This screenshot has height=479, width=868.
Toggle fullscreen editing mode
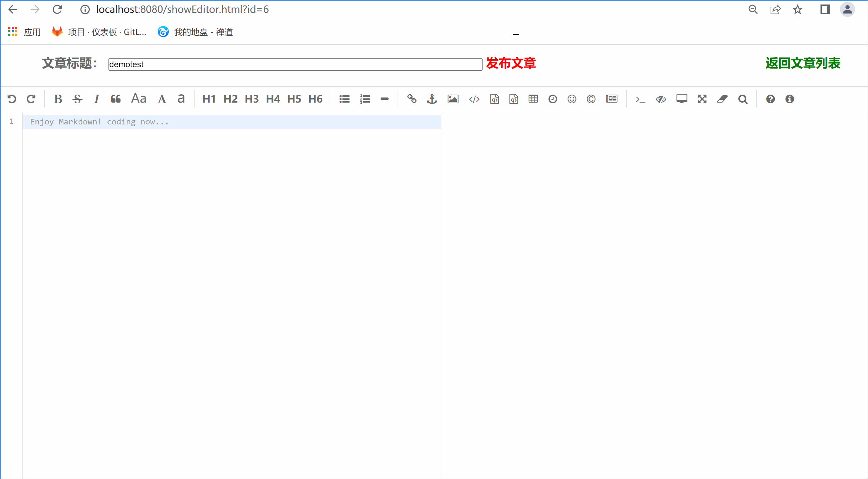click(x=702, y=99)
